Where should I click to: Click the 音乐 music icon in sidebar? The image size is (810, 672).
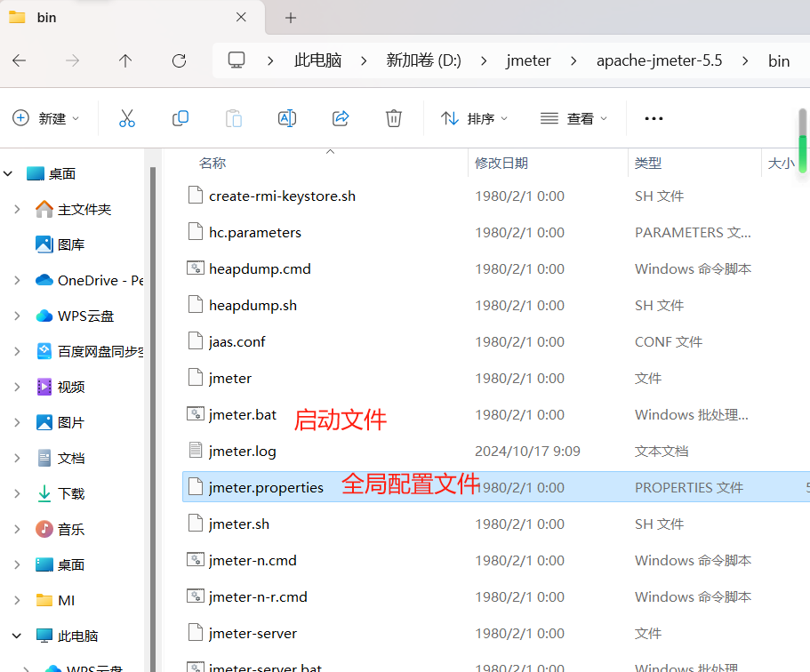[x=44, y=529]
